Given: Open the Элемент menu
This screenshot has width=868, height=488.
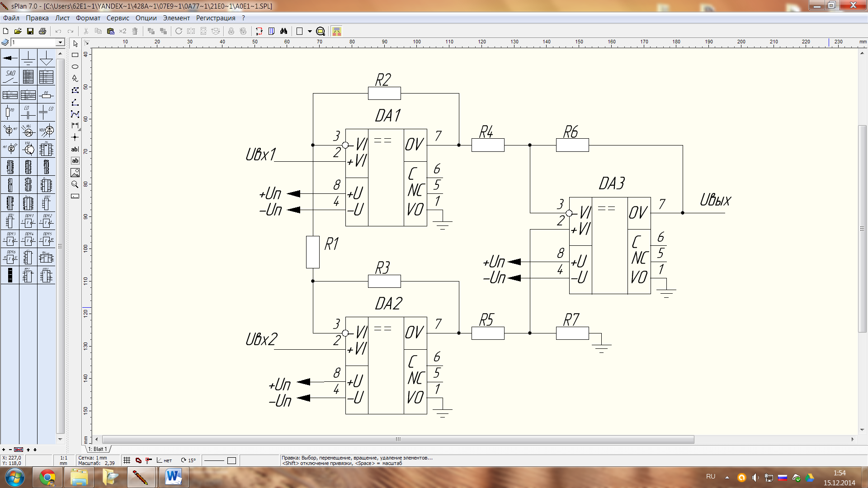Looking at the screenshot, I should click(176, 18).
